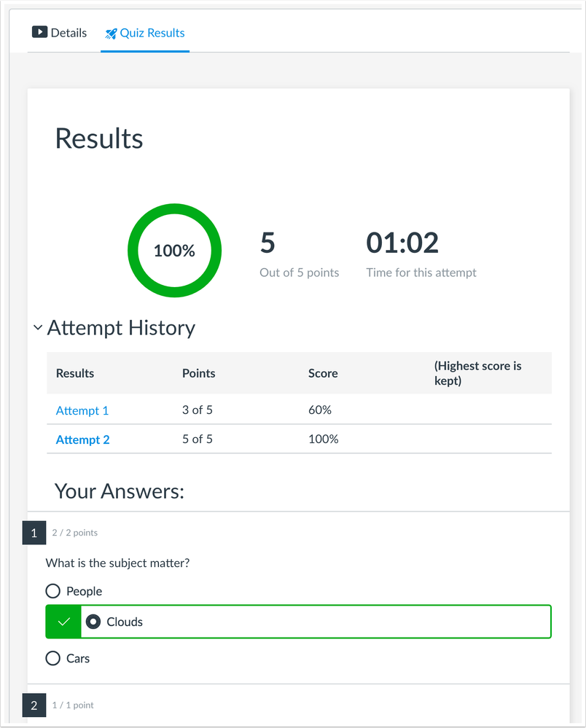Switch to the Details tab
Screen dimensions: 586x728
60,33
